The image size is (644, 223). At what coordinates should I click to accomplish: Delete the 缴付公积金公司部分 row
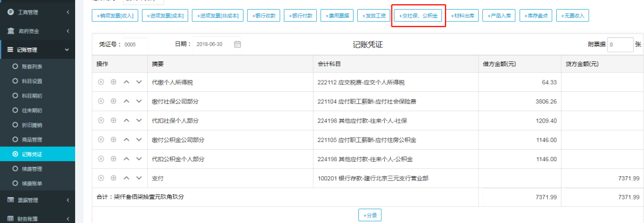(100, 139)
